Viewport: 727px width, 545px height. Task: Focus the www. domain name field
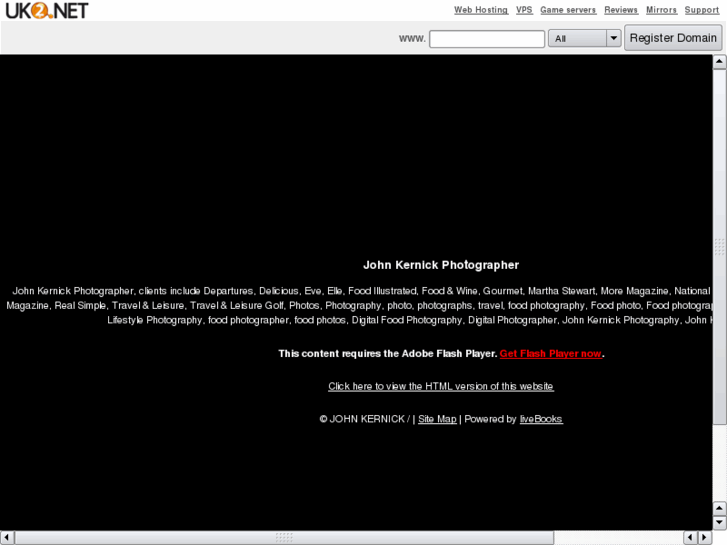pyautogui.click(x=487, y=38)
